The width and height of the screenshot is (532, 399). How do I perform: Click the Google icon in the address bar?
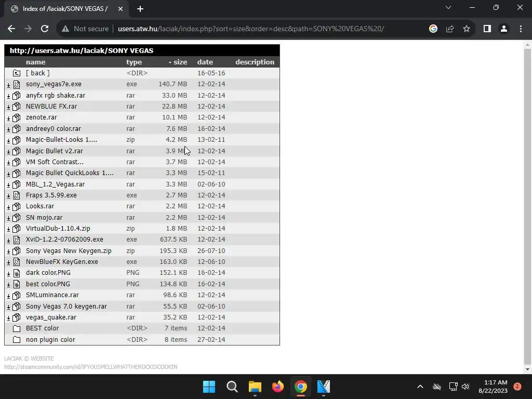tap(433, 29)
